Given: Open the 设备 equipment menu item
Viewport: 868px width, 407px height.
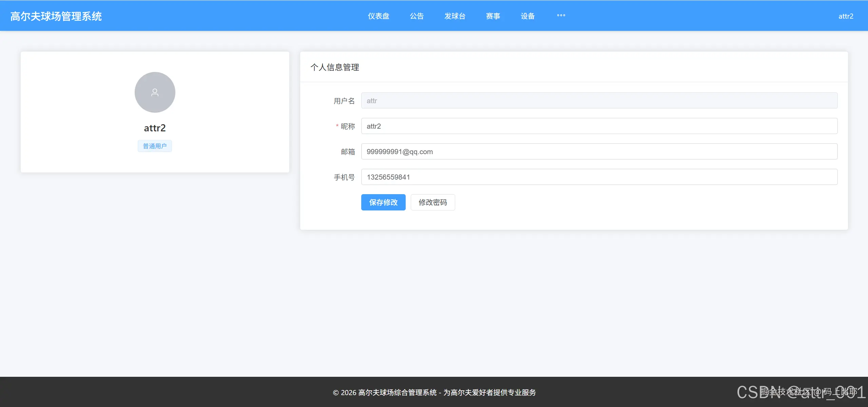Looking at the screenshot, I should tap(528, 16).
